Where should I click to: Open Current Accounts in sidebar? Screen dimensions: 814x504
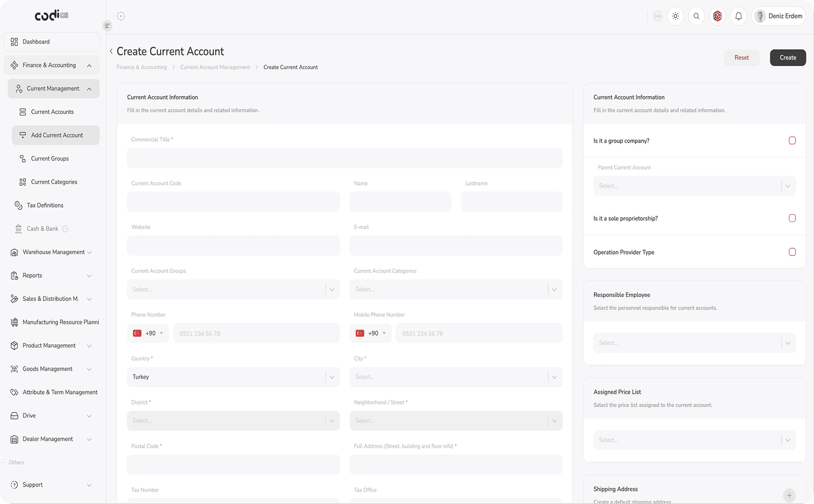click(55, 112)
